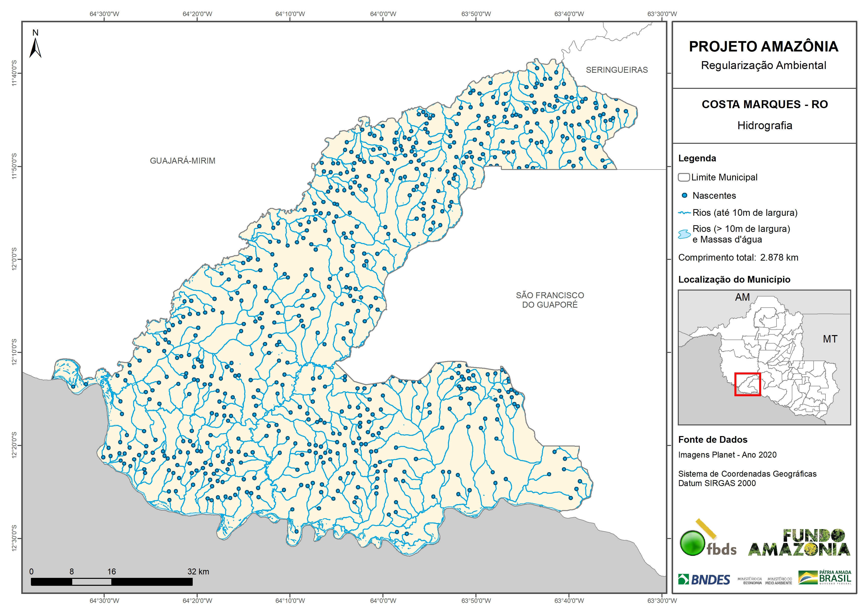Screen dimensions: 868x614
Task: Click the scale bar near 16
Action: 111,582
